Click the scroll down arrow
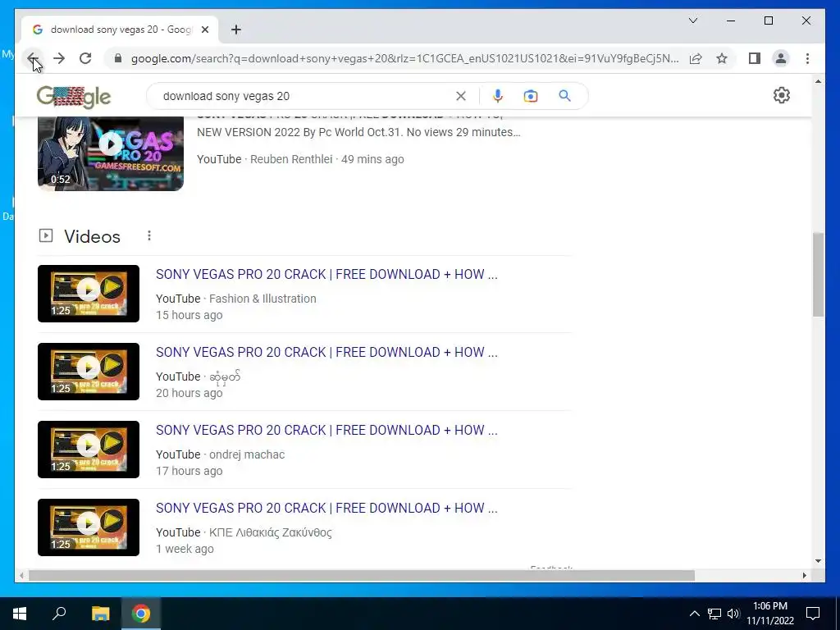The image size is (840, 630). point(818,561)
